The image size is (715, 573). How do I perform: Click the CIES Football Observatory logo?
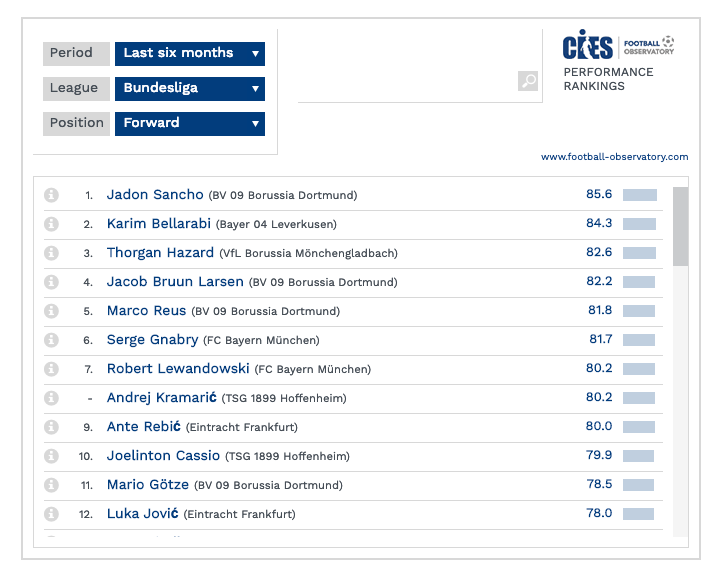pos(618,45)
